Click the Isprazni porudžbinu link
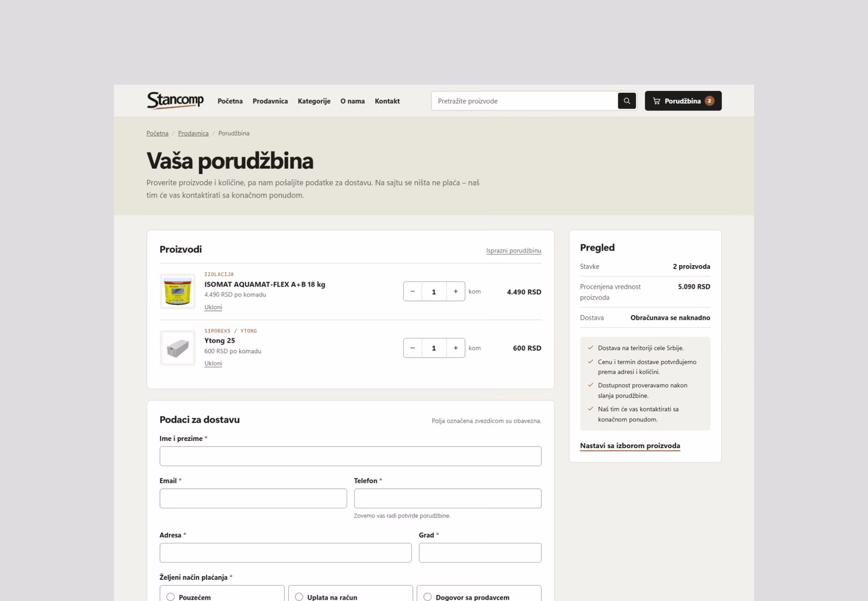Screen dimensions: 868x601 514,251
